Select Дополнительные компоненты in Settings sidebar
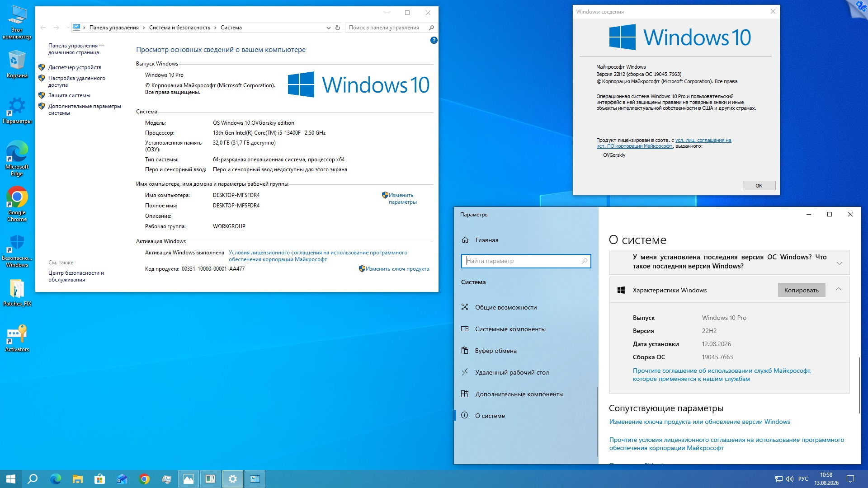 click(x=519, y=394)
